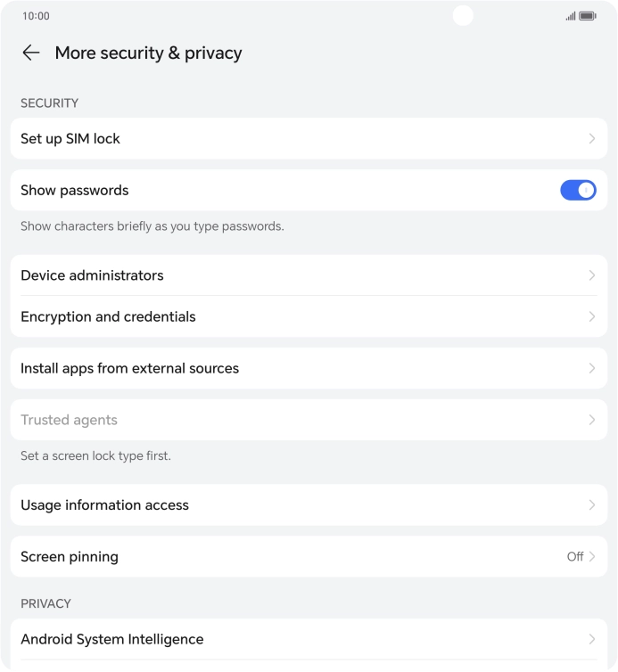Tap chevron beside Device administrators
This screenshot has width=618, height=672.
point(591,275)
